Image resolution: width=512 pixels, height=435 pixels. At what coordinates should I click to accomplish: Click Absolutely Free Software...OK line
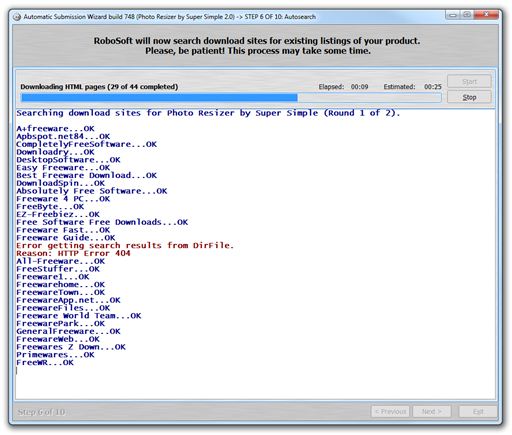pyautogui.click(x=92, y=191)
